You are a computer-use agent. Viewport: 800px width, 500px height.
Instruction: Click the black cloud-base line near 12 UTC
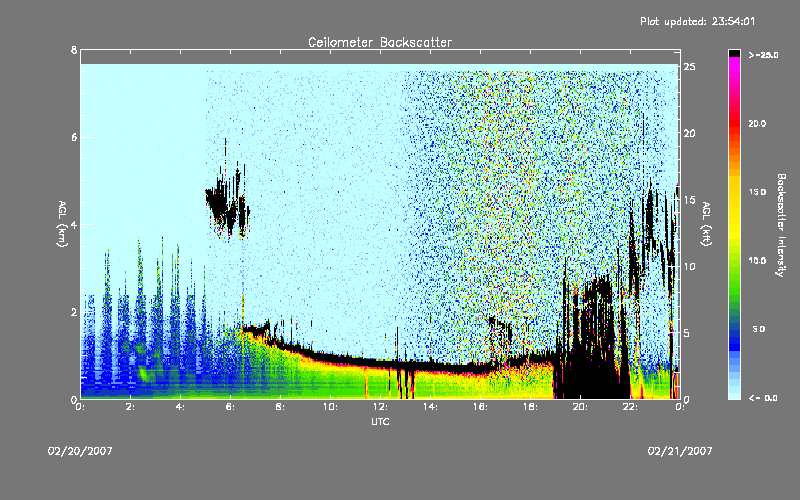coord(381,363)
